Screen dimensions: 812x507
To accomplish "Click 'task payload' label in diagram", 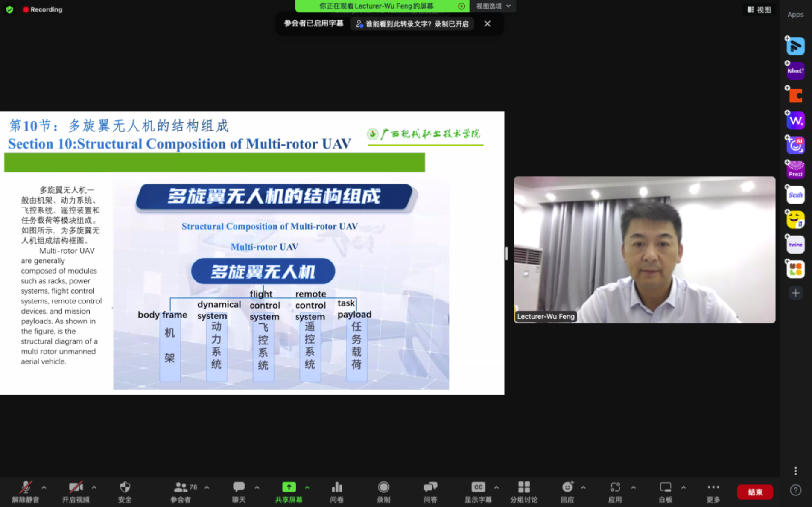I will [354, 309].
